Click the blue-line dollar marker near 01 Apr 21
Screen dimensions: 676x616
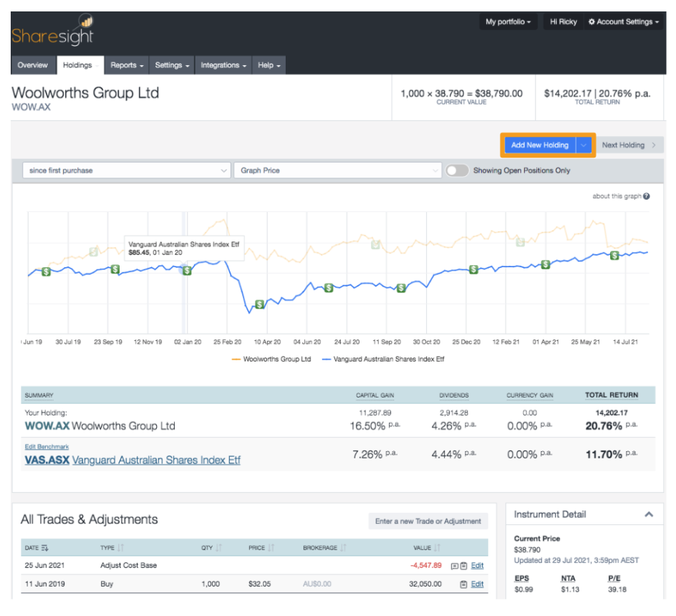pyautogui.click(x=546, y=264)
